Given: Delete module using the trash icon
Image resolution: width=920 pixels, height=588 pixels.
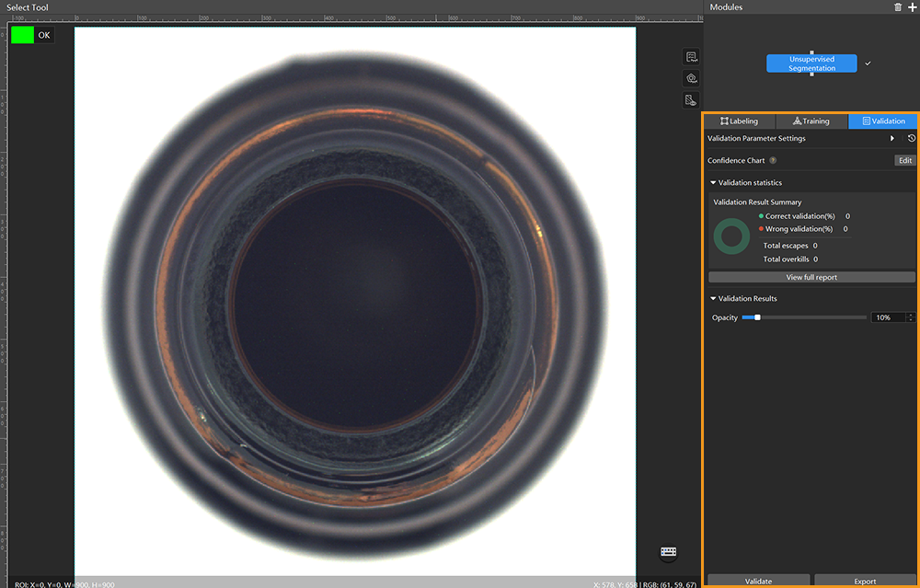Looking at the screenshot, I should pos(898,7).
